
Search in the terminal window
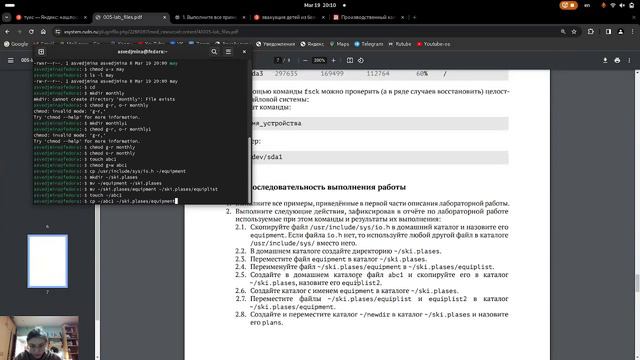point(214,52)
